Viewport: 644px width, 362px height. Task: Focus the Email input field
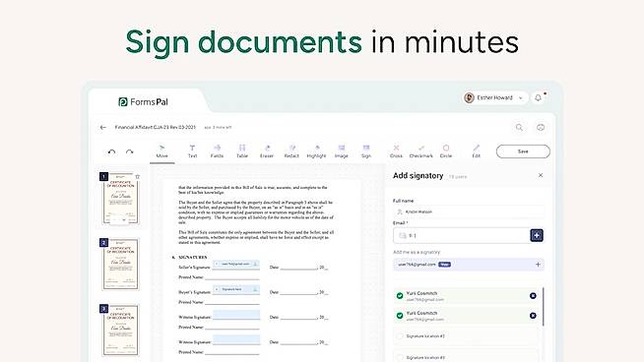point(461,235)
